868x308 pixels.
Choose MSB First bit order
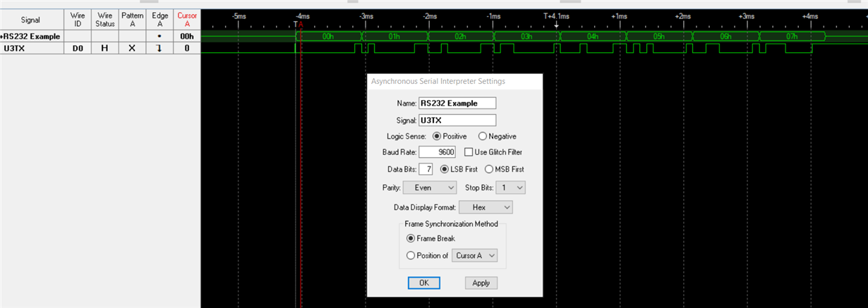(x=489, y=169)
